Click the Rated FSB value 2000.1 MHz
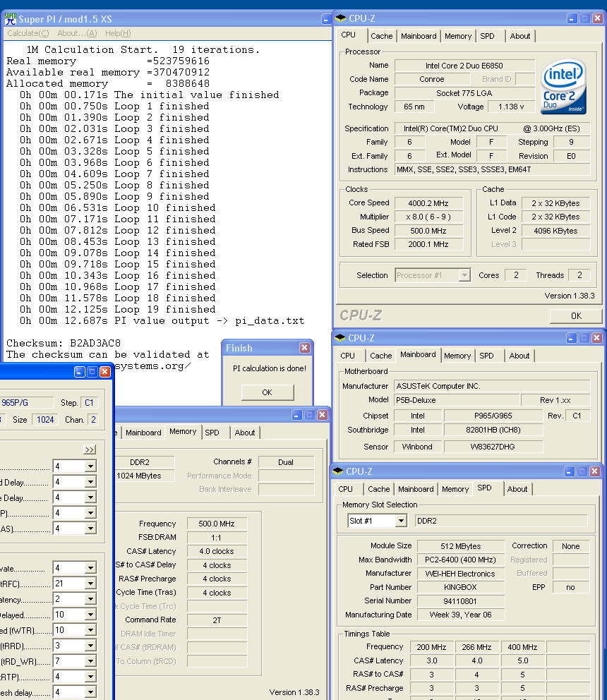Viewport: 607px width, 700px height. (428, 245)
